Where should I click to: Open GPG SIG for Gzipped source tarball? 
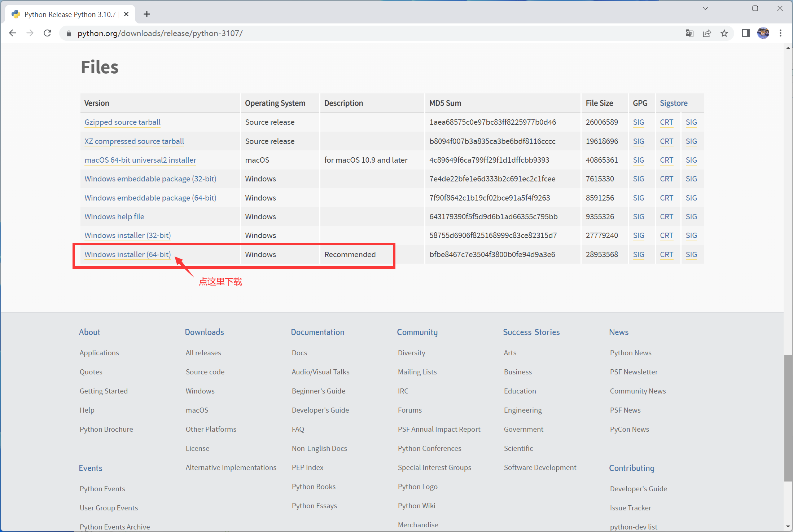[x=639, y=122]
